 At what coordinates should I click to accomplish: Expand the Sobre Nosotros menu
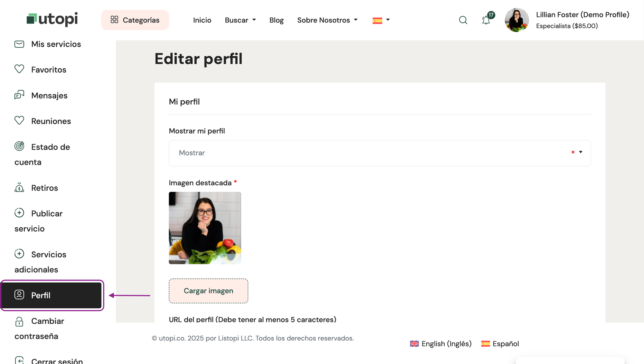(327, 20)
